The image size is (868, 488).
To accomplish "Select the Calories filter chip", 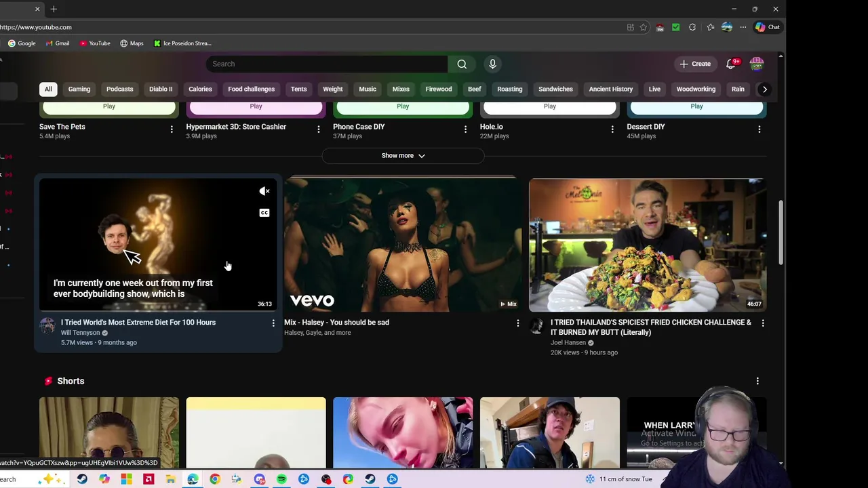I will tap(200, 89).
